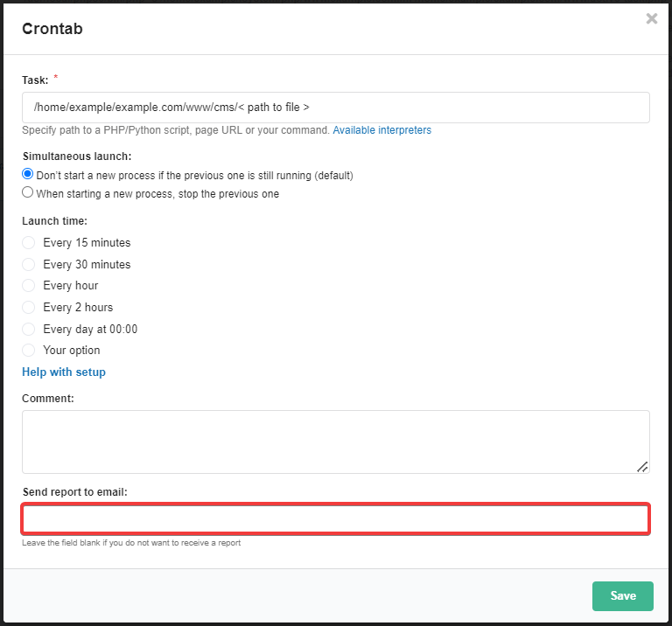Open the Available interpreters link
The image size is (672, 626).
381,130
